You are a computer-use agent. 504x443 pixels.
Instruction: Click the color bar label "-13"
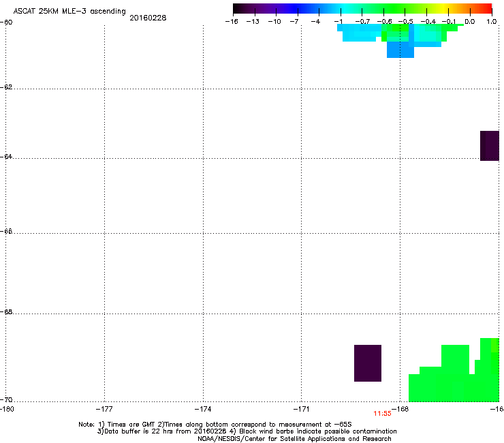(x=253, y=22)
